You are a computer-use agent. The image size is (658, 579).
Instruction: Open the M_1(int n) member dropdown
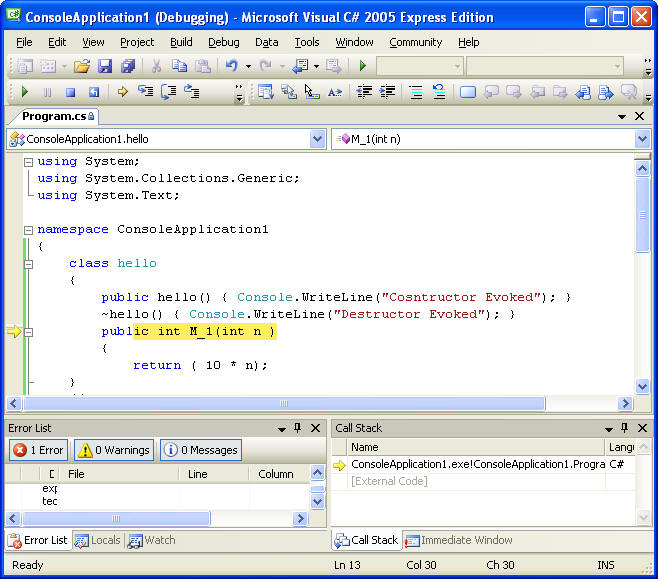[642, 139]
